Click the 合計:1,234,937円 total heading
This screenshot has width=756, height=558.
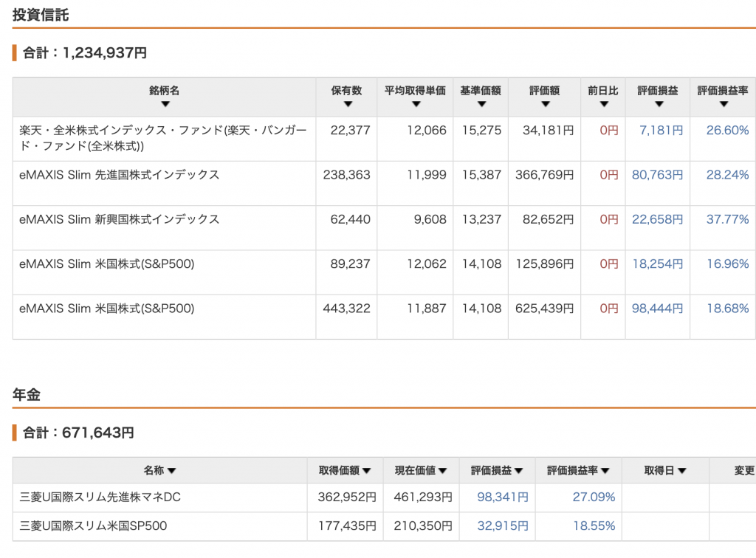pyautogui.click(x=84, y=52)
